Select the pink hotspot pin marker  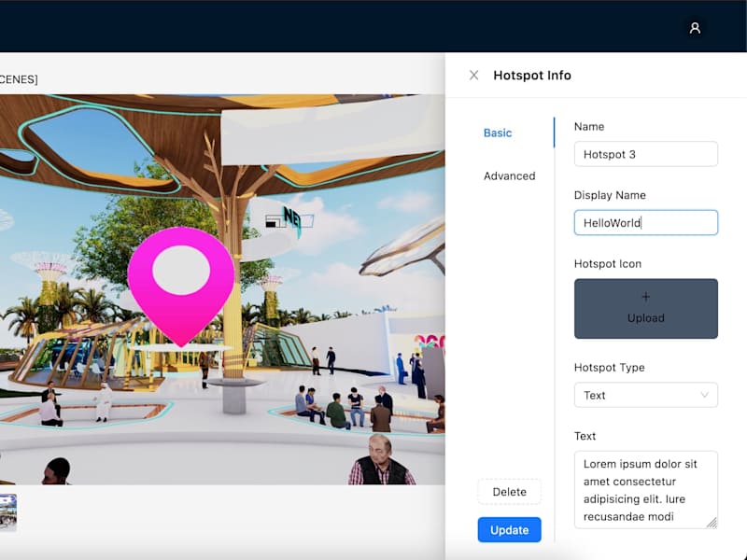coord(181,287)
